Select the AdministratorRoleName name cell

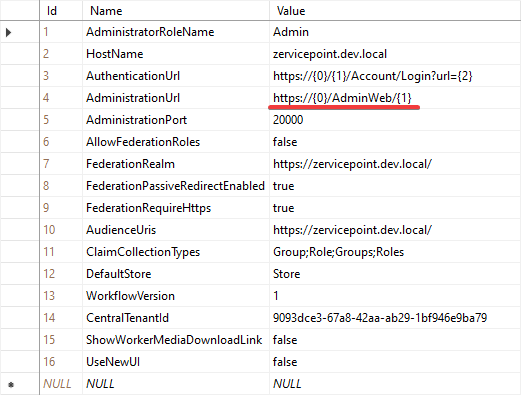click(176, 32)
